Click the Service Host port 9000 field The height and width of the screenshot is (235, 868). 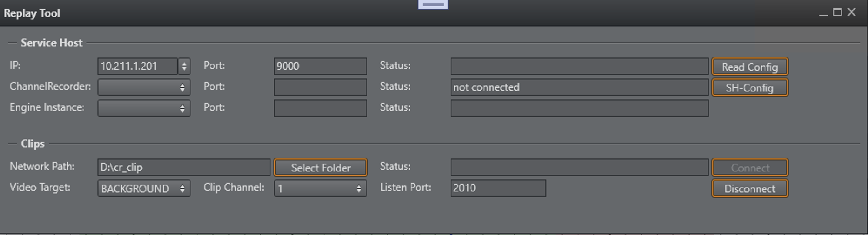[320, 66]
